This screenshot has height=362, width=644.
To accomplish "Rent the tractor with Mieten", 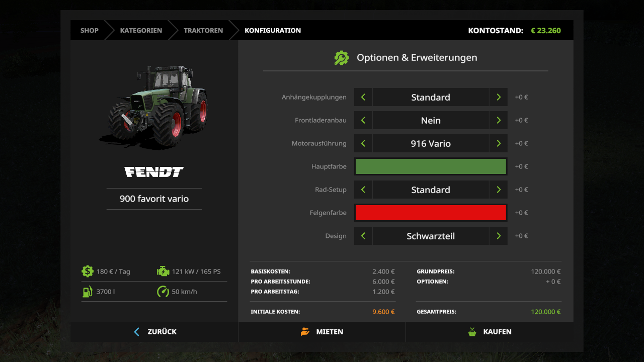I will [x=322, y=332].
